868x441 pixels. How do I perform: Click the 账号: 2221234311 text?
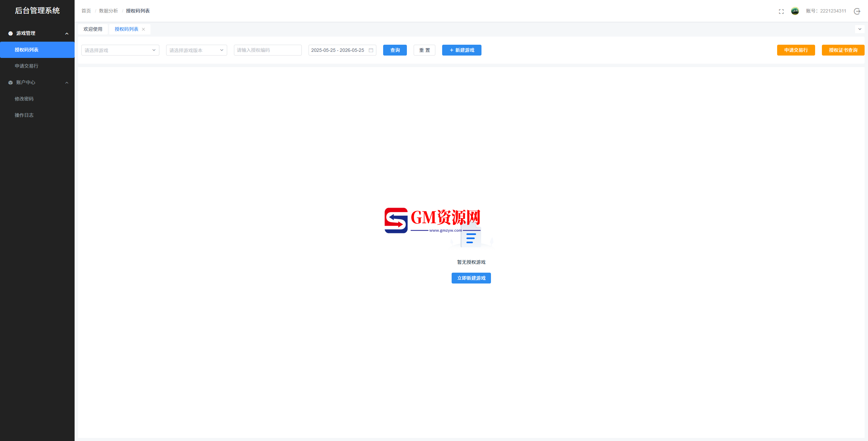click(x=826, y=11)
